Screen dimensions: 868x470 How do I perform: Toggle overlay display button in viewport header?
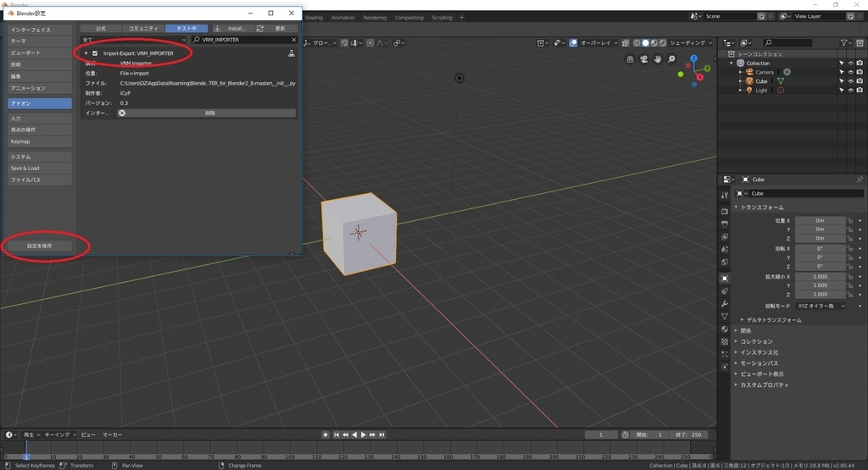tap(574, 42)
